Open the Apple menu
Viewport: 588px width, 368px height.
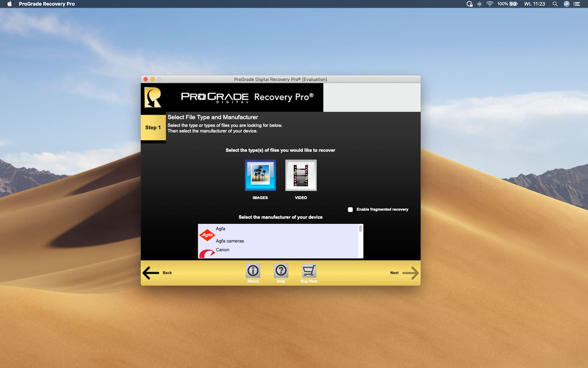[9, 4]
